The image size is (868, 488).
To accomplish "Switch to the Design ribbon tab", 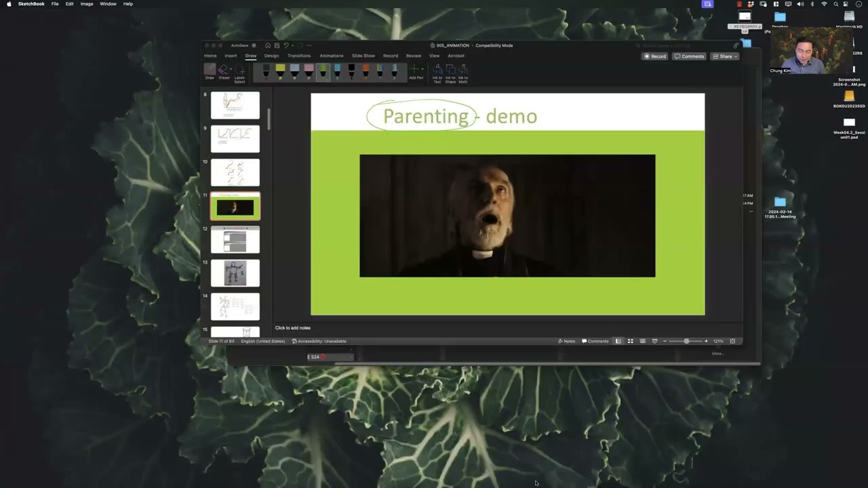I will click(271, 56).
